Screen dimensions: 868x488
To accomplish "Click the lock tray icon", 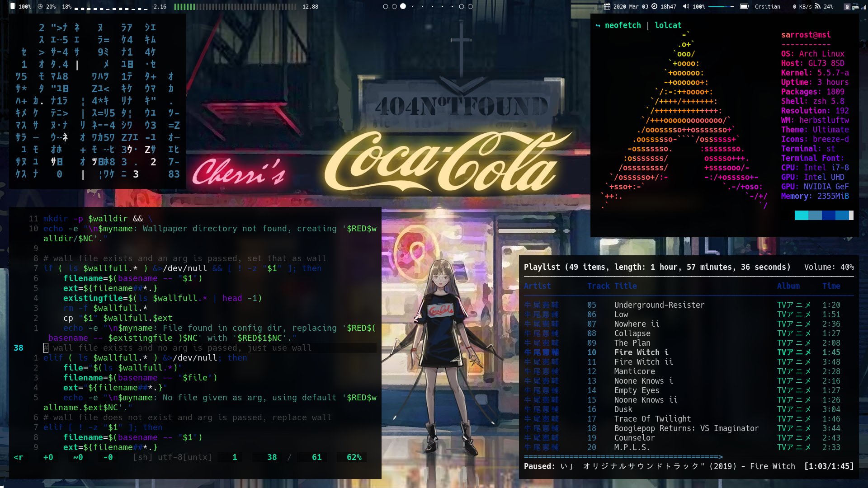I will tap(847, 7).
